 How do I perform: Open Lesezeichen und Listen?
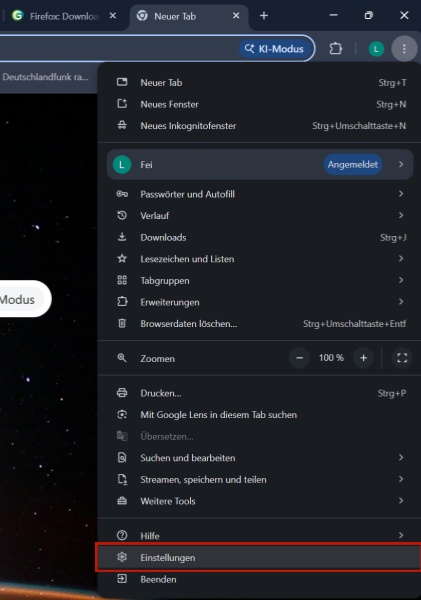(259, 259)
